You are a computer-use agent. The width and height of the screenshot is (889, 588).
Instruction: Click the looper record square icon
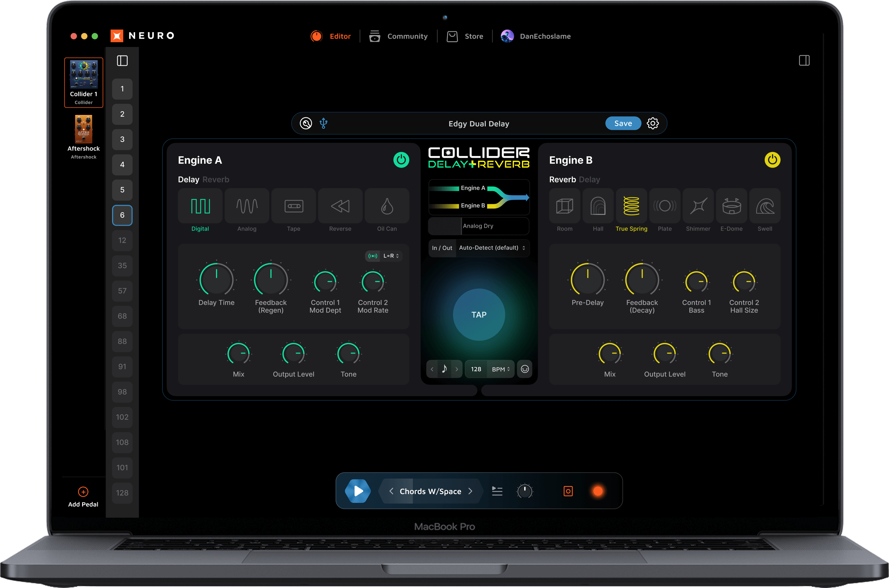[x=568, y=491]
